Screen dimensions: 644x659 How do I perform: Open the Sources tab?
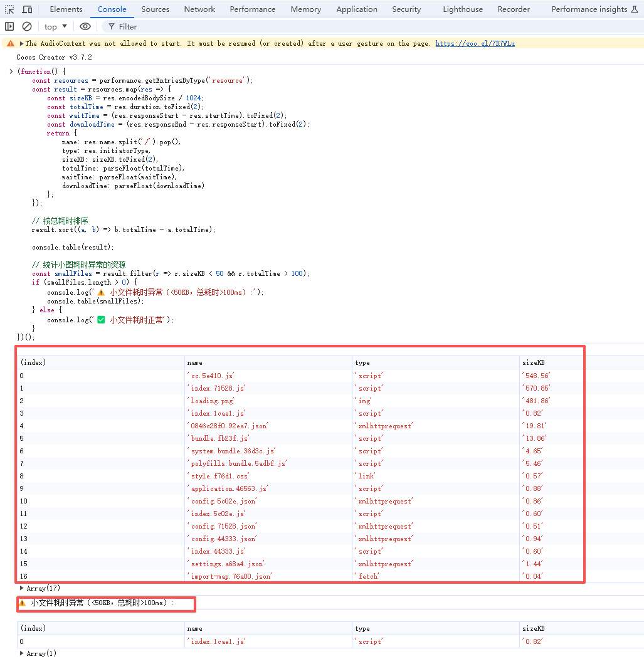155,9
